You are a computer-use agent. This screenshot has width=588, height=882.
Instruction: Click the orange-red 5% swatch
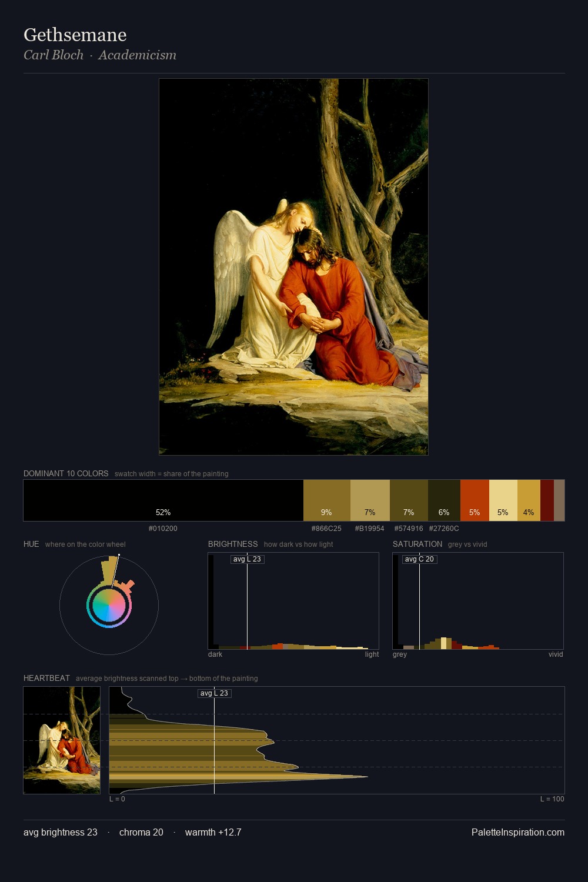tap(475, 500)
